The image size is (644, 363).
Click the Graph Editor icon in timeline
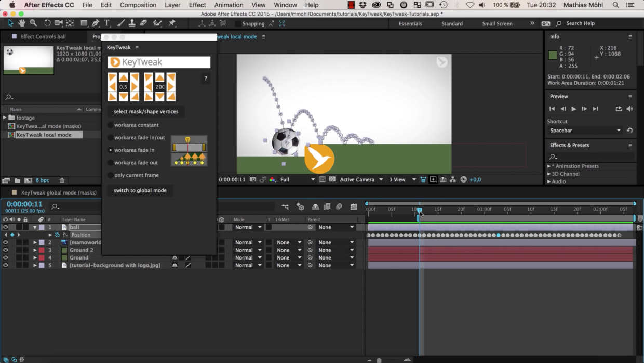(354, 207)
